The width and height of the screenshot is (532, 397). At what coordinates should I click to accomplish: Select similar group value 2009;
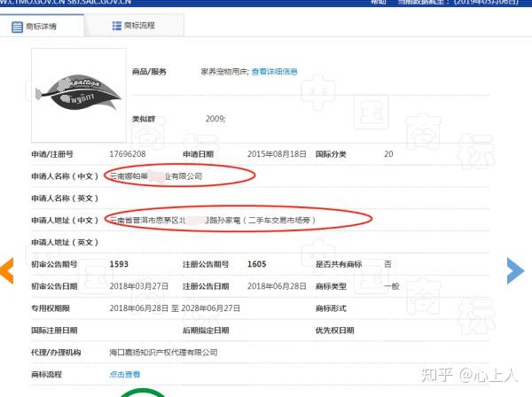[215, 119]
